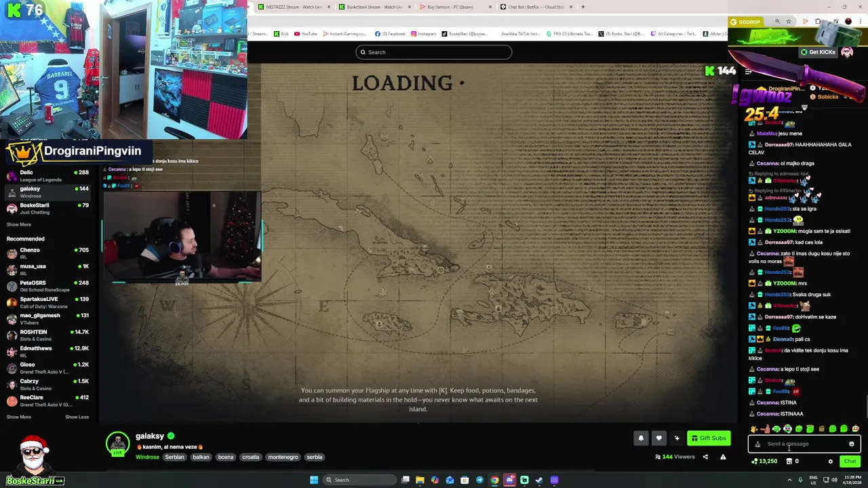Click the balkan tag

201,457
